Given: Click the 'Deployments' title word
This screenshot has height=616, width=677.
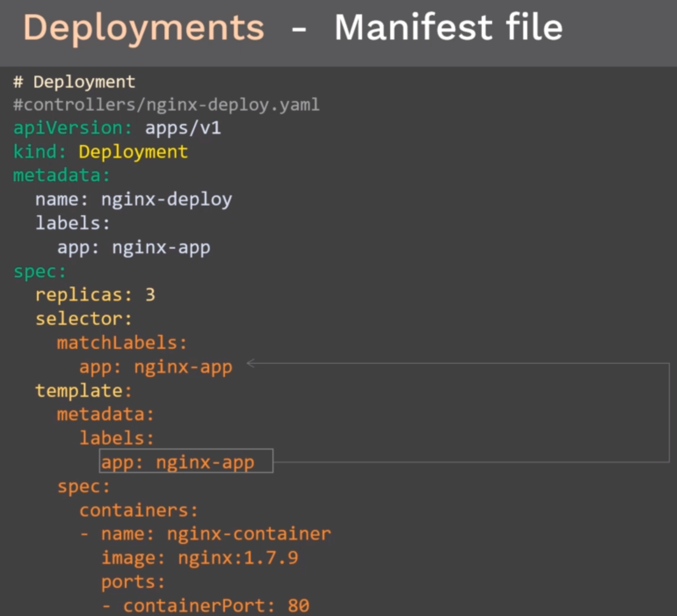Looking at the screenshot, I should click(x=144, y=29).
